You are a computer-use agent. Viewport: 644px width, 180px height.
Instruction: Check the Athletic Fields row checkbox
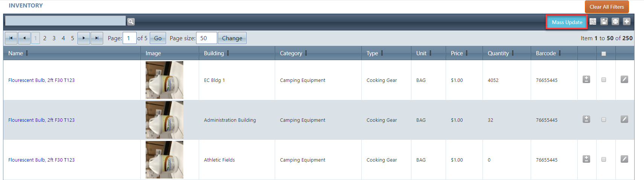point(604,159)
